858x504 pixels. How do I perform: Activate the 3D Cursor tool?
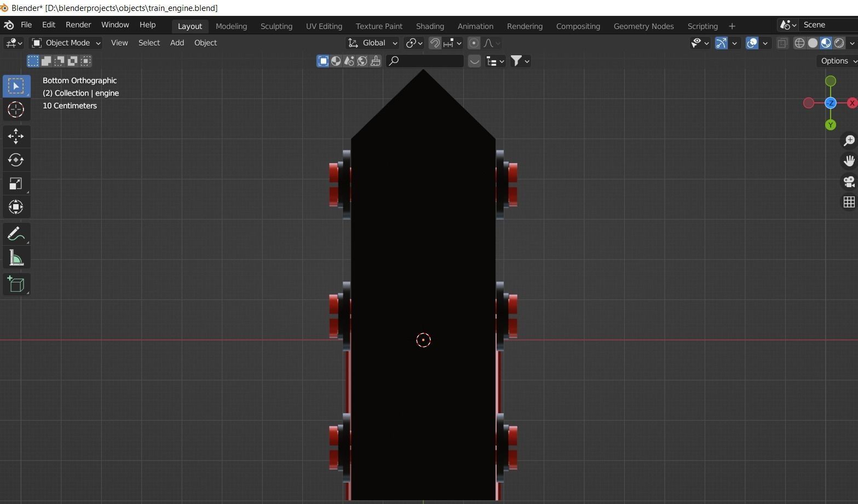tap(16, 109)
